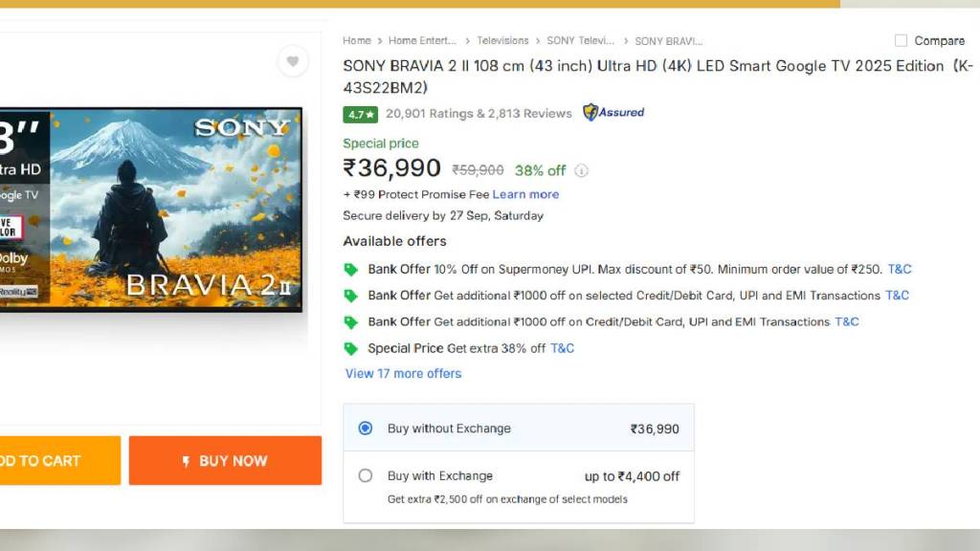Click the green tag icon beside Supermoney UPI offer
980x551 pixels.
click(351, 270)
